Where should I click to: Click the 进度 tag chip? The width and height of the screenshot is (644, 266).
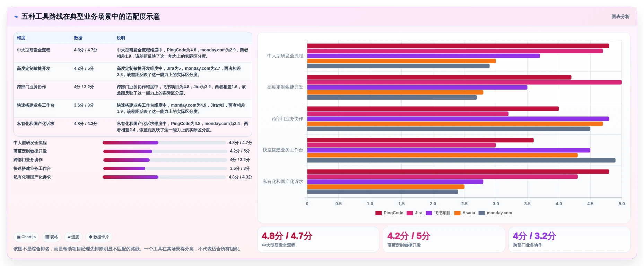click(x=73, y=237)
